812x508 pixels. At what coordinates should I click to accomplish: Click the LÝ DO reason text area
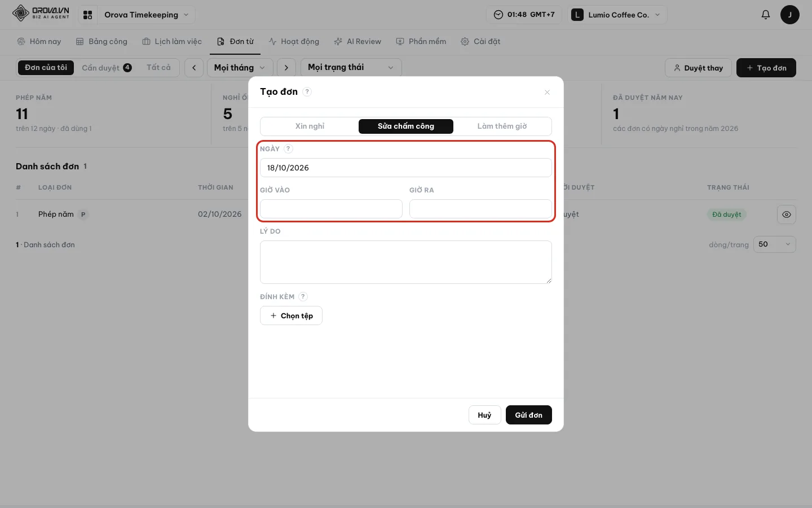click(406, 262)
